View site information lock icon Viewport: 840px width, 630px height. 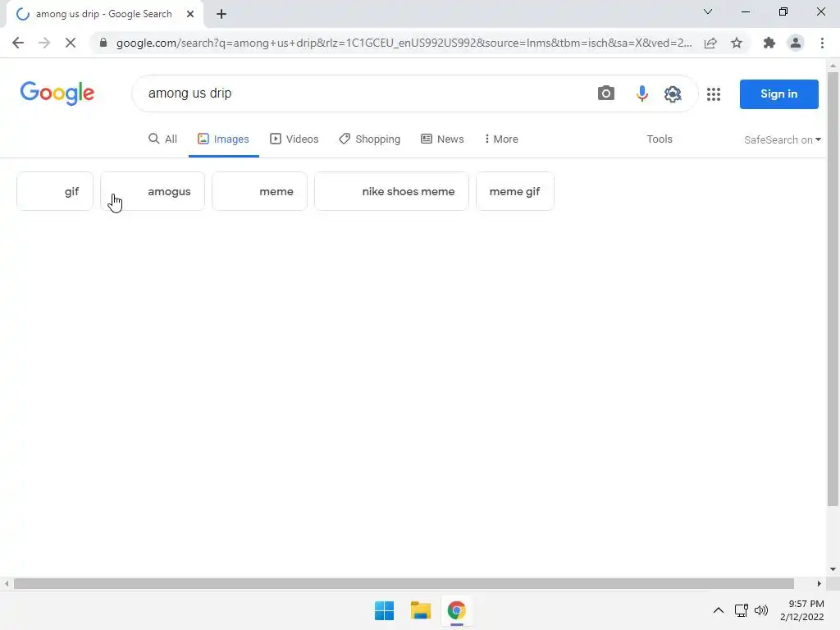103,43
